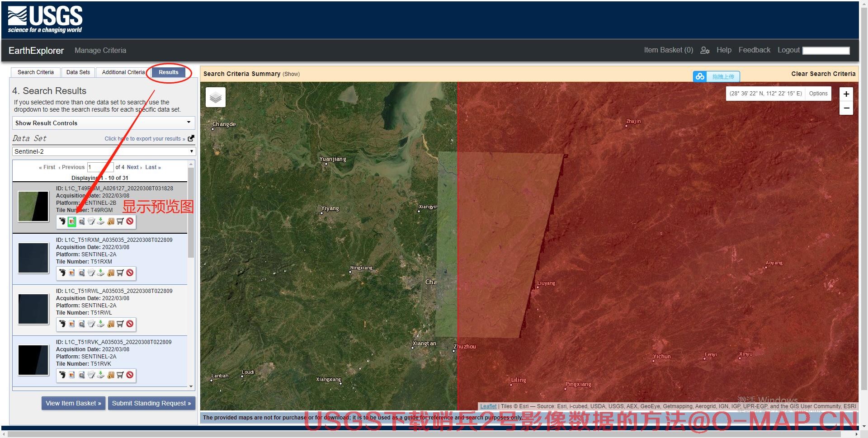Expand the Search Criteria Summary (Show)
The height and width of the screenshot is (438, 868).
[291, 74]
